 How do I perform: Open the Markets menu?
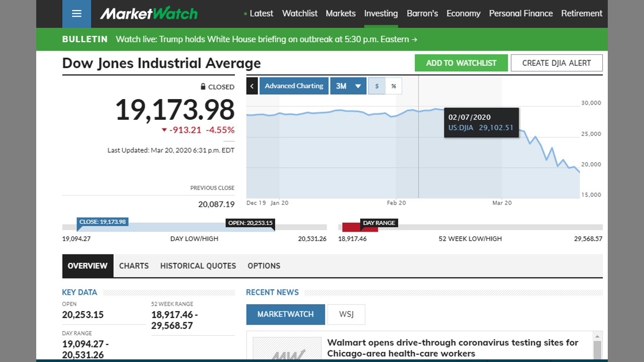(x=341, y=14)
